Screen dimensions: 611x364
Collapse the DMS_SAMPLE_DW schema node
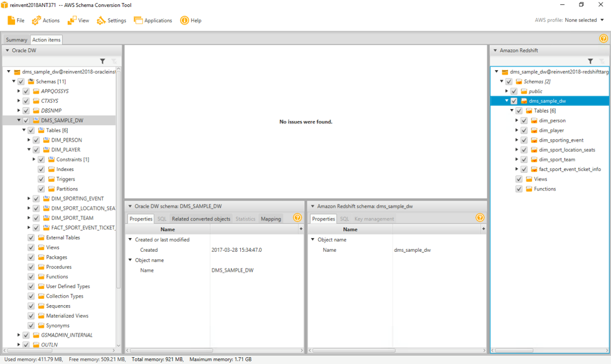tap(18, 120)
